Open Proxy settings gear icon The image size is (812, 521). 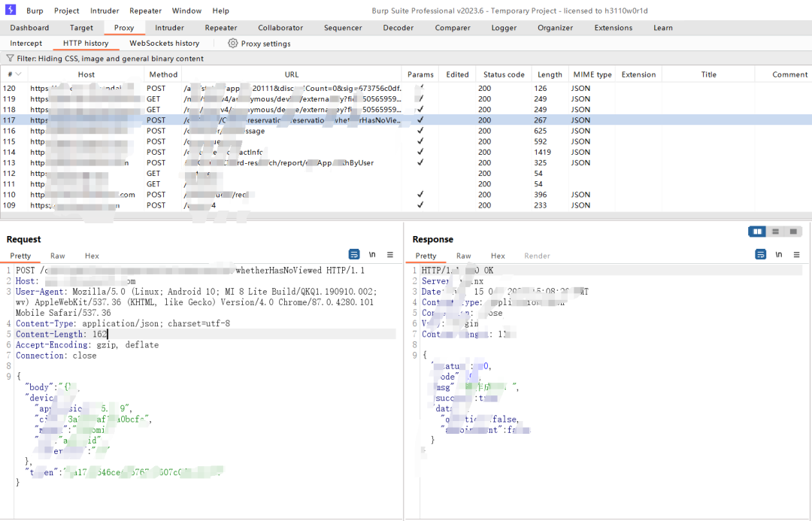click(233, 44)
